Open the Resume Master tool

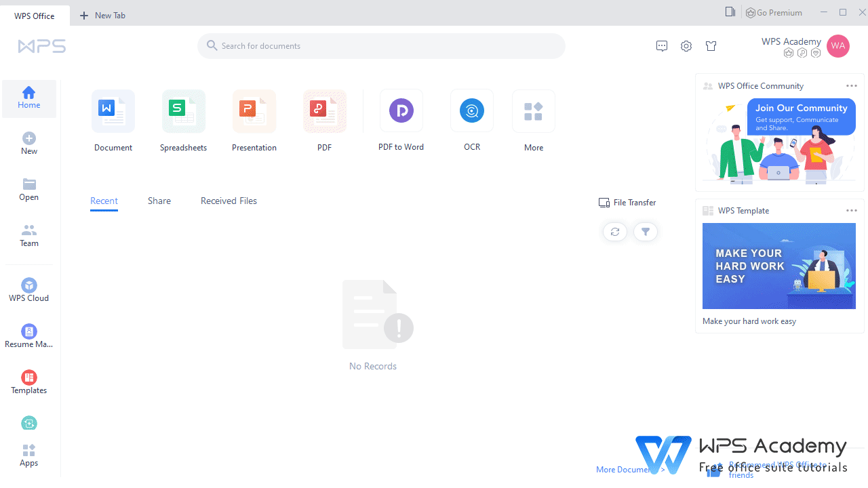coord(28,335)
